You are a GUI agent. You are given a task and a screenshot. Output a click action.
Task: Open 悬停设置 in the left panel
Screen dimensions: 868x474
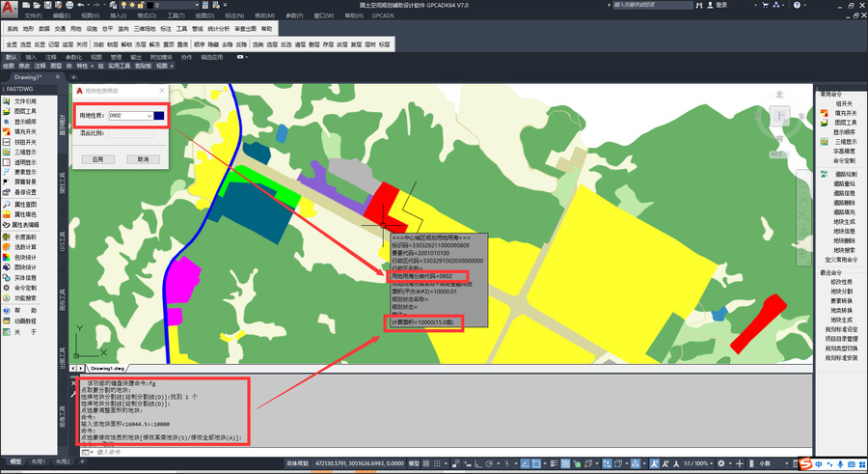[x=19, y=192]
